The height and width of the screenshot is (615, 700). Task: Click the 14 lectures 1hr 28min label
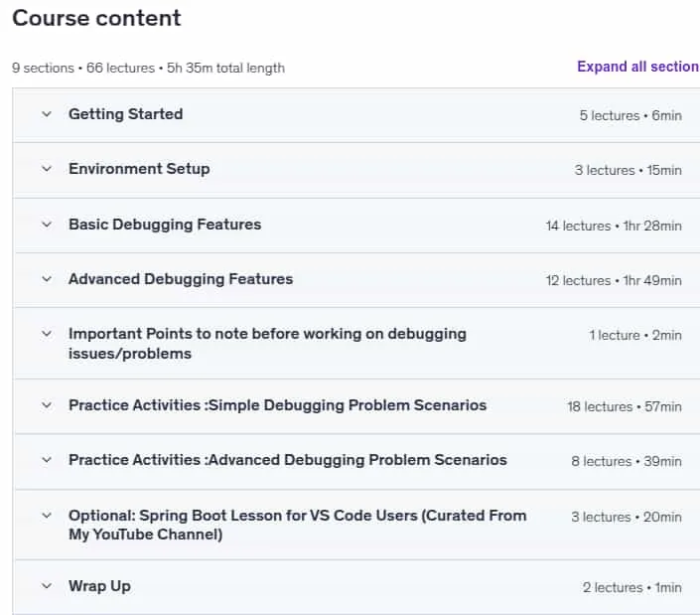point(614,226)
